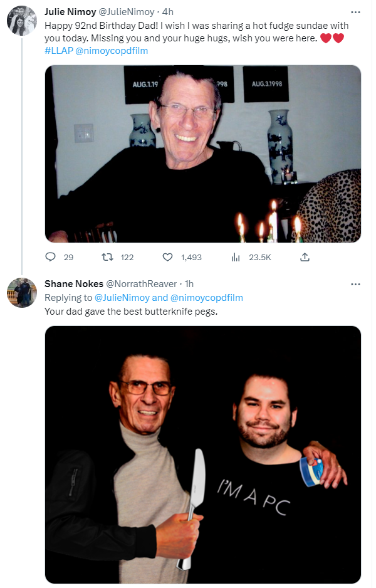Image resolution: width=376 pixels, height=588 pixels.
Task: Retweet Julie Nimoy's birthday tweet
Action: point(108,257)
